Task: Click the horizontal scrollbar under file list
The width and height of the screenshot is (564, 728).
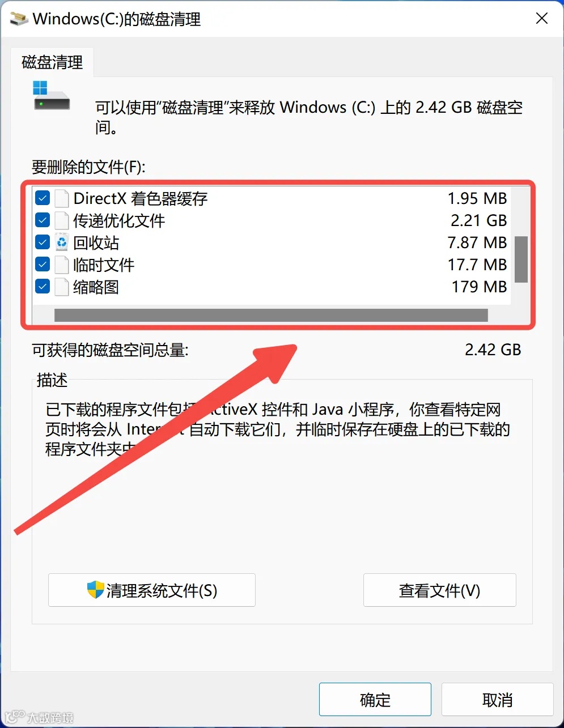Action: pos(271,315)
